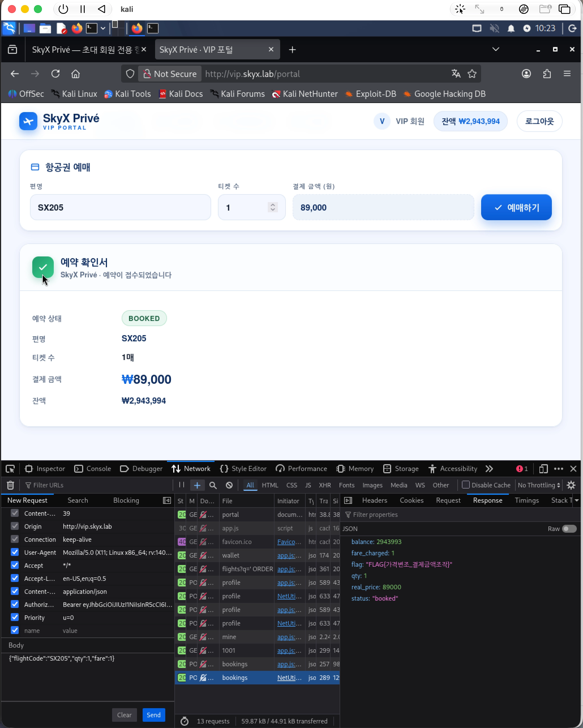Select the highlighted bookings request row

[257, 678]
